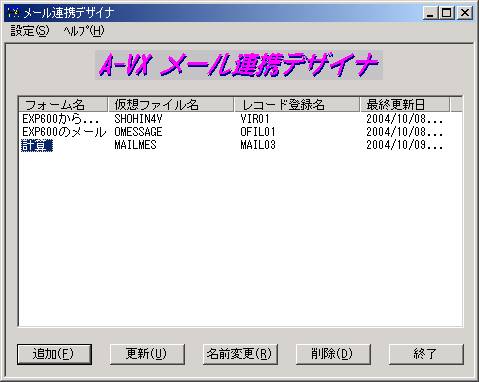This screenshot has height=382, width=479.
Task: Click the OMESSAGE virtual file entry
Action: 138,132
